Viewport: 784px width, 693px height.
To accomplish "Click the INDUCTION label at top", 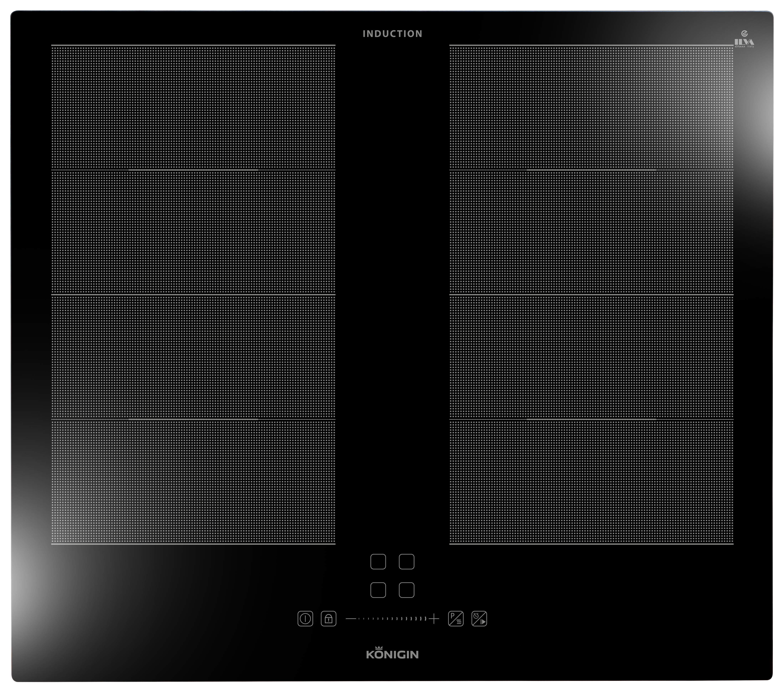I will [392, 34].
